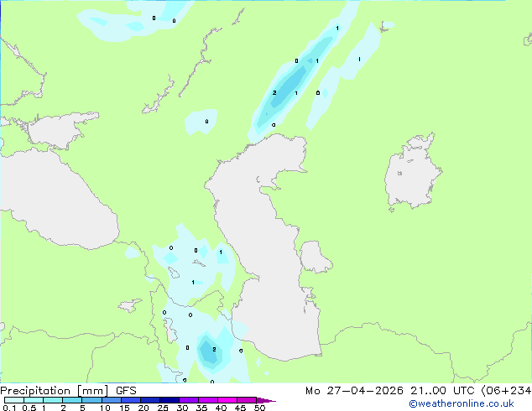Select the 2 to 5 mm legend swatch
The image size is (532, 411).
tap(72, 400)
